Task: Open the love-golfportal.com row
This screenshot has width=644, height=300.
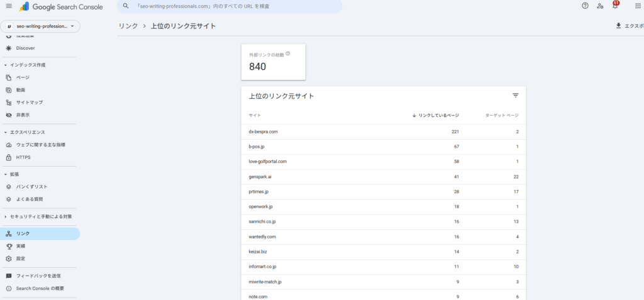Action: coord(384,162)
